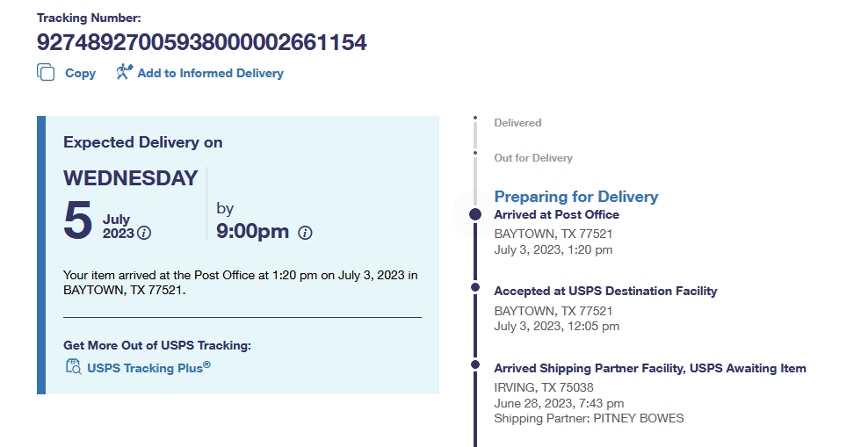This screenshot has width=868, height=447.
Task: Click the Preparing for Delivery status heading
Action: [575, 197]
